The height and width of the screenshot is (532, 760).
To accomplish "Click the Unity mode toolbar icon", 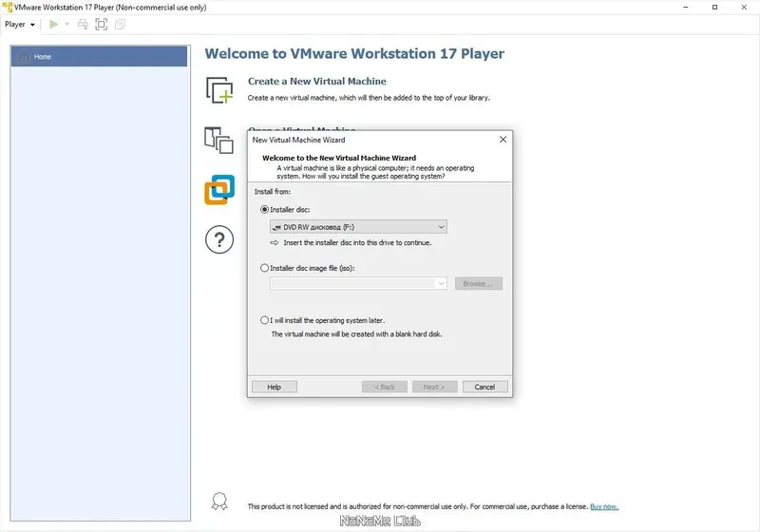I will click(120, 25).
